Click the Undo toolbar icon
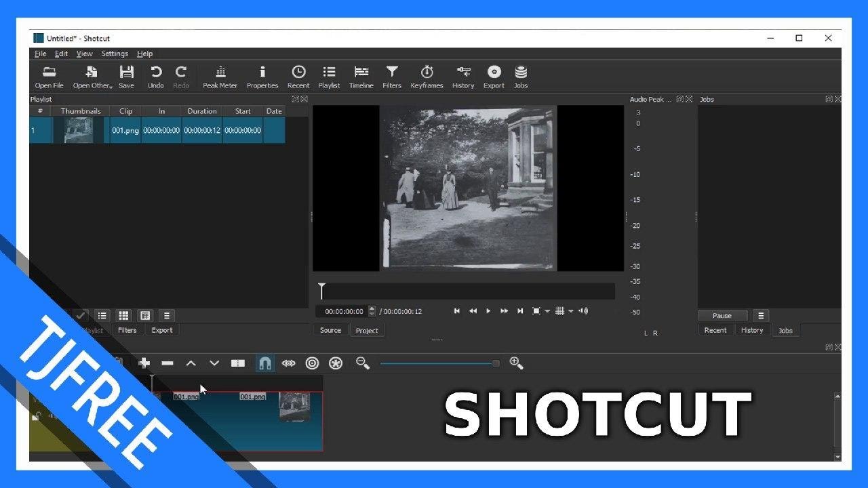Viewport: 868px width, 488px height. [156, 77]
